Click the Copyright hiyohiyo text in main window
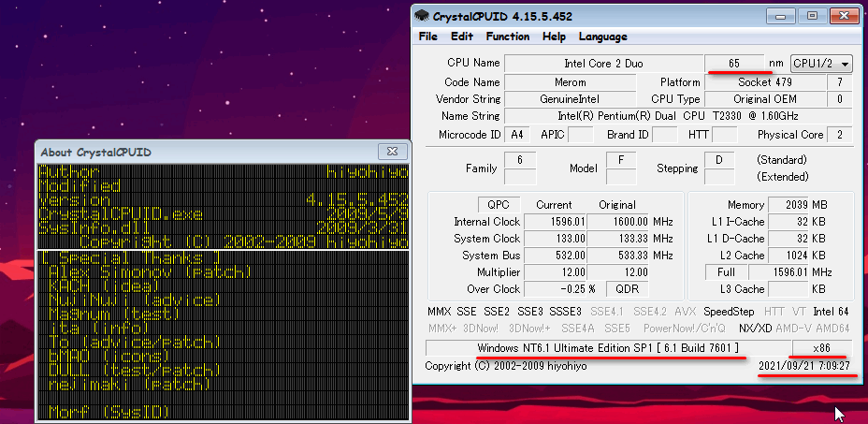Image resolution: width=868 pixels, height=424 pixels. tap(506, 366)
